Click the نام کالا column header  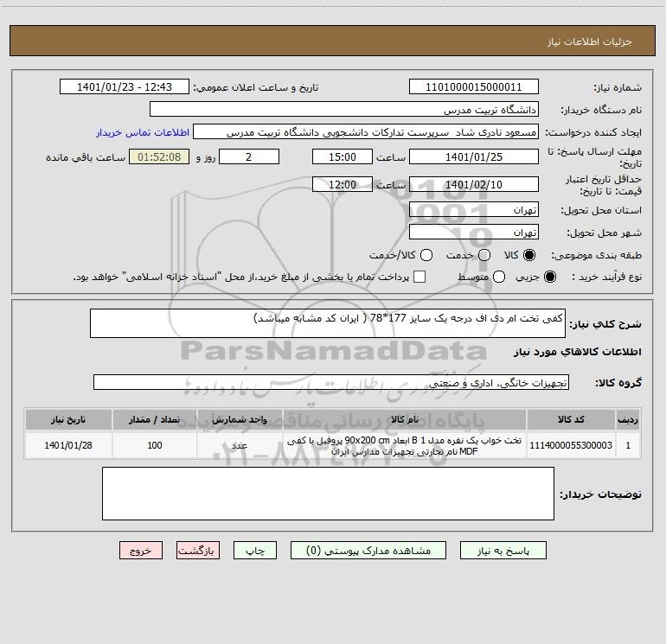point(405,419)
